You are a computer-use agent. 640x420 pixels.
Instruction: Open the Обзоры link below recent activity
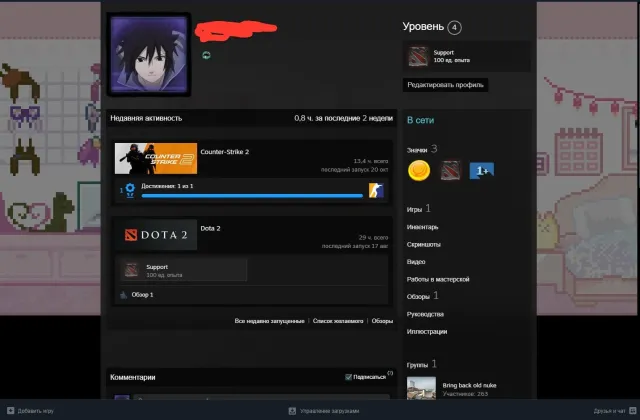[382, 321]
